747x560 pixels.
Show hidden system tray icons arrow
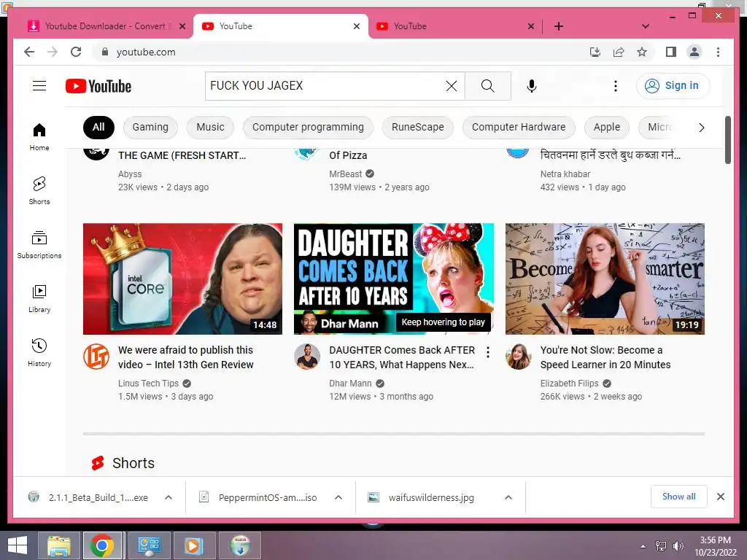tap(643, 546)
